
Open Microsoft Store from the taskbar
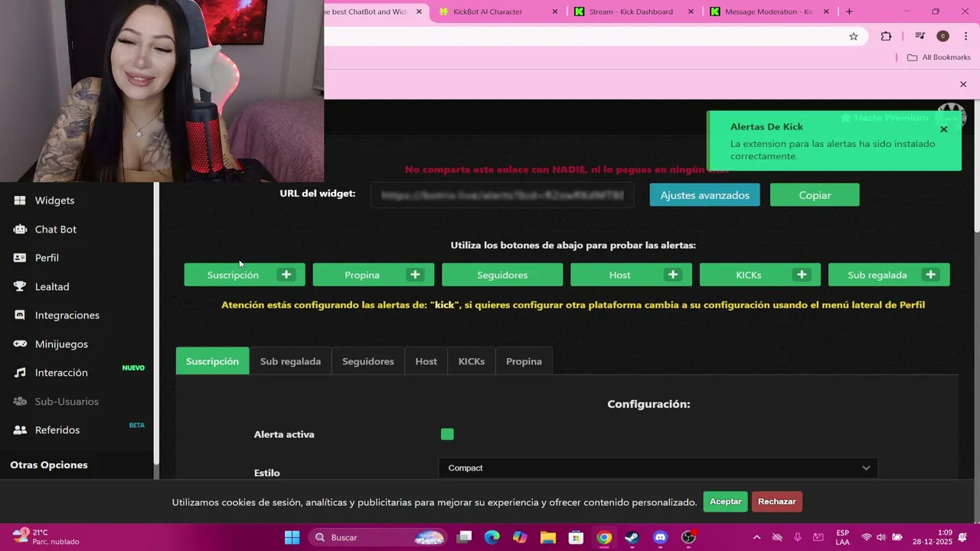pyautogui.click(x=576, y=537)
